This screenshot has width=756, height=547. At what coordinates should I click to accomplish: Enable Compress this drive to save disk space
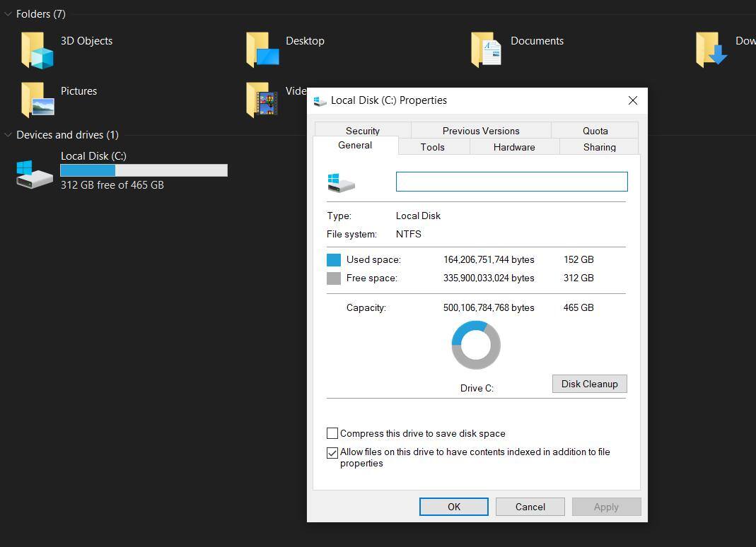coord(332,433)
